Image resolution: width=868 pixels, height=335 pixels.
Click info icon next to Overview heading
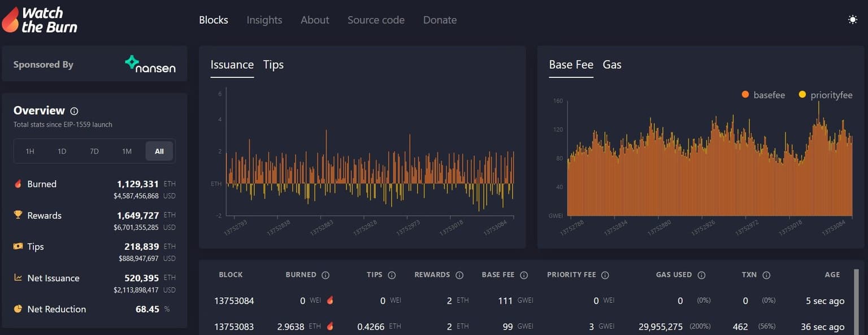point(74,111)
